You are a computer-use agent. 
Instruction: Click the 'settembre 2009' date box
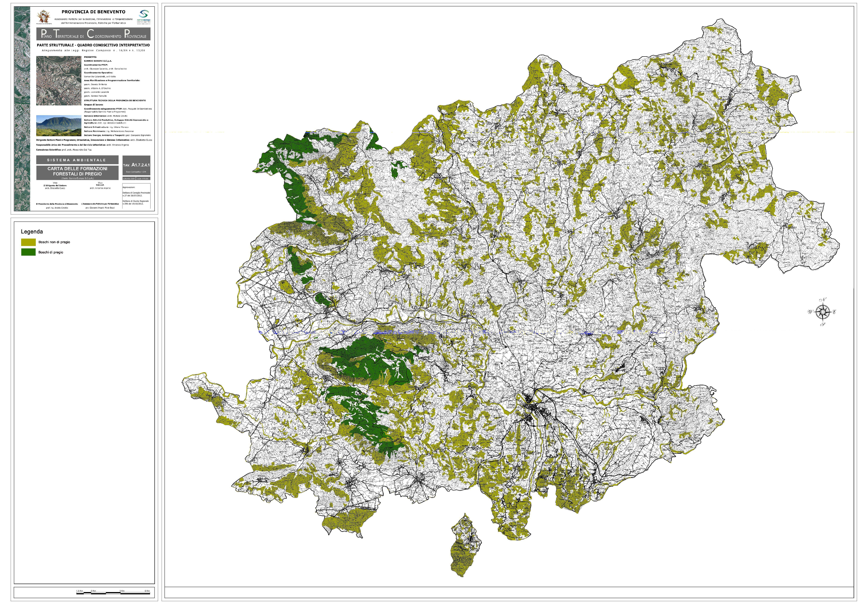click(129, 178)
